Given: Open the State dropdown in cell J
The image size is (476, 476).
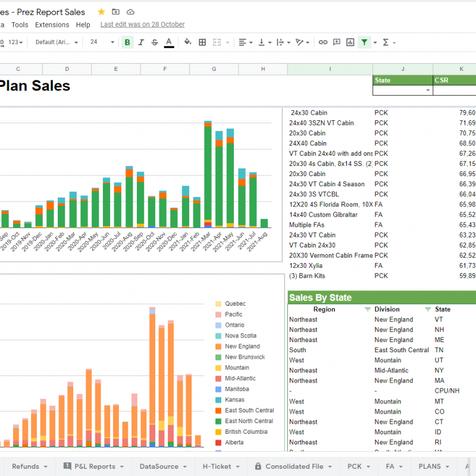Looking at the screenshot, I should pos(427,90).
